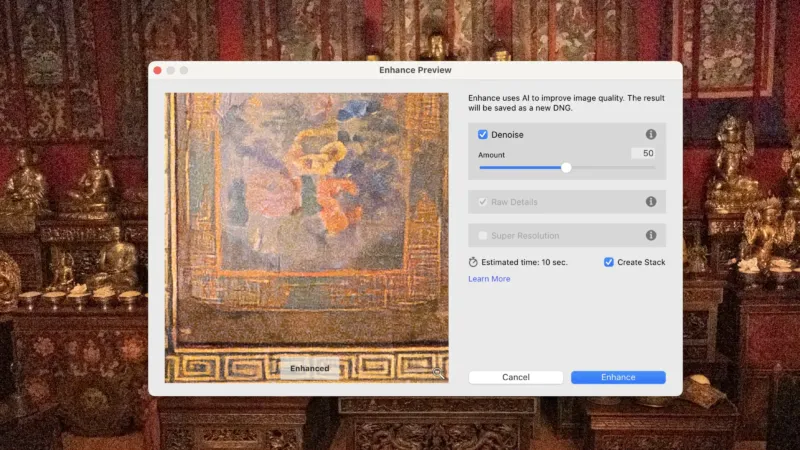800x450 pixels.
Task: Click the Denoise info icon
Action: 651,134
